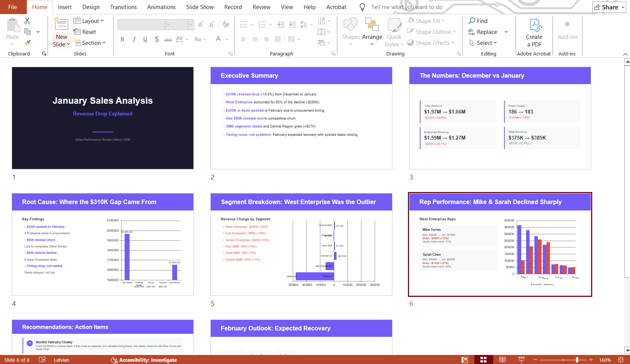Switch to Slide Sorter view

(x=483, y=359)
